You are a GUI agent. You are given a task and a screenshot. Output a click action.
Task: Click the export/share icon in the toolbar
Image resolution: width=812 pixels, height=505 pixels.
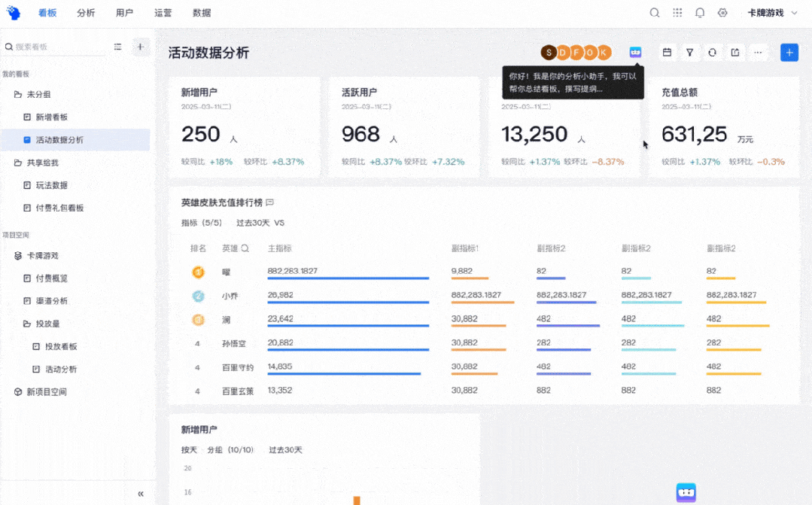pyautogui.click(x=735, y=52)
